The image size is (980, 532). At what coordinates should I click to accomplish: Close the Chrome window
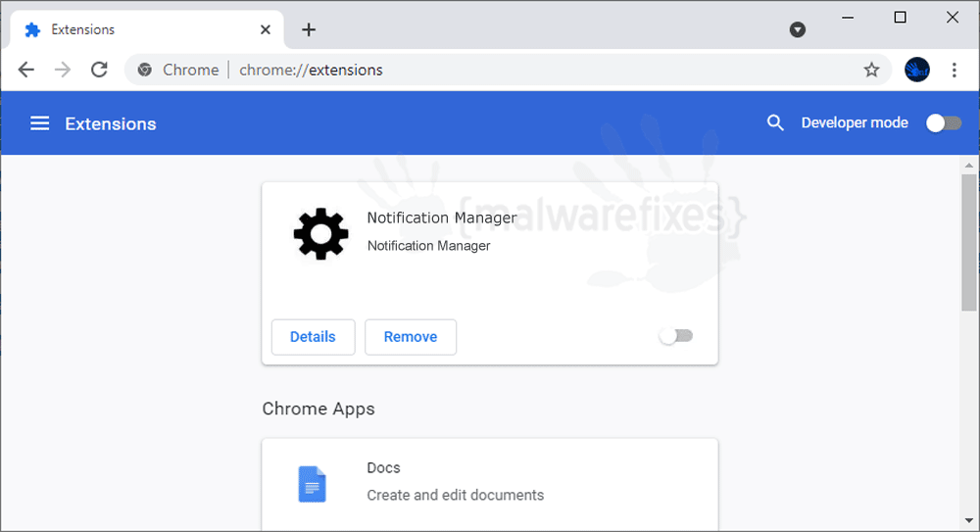point(952,18)
